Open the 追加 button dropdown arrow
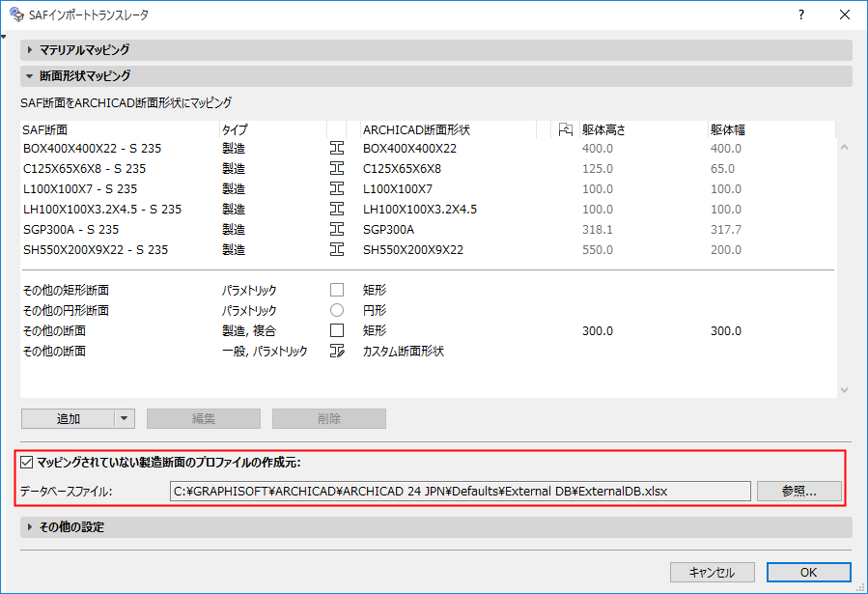 click(125, 418)
